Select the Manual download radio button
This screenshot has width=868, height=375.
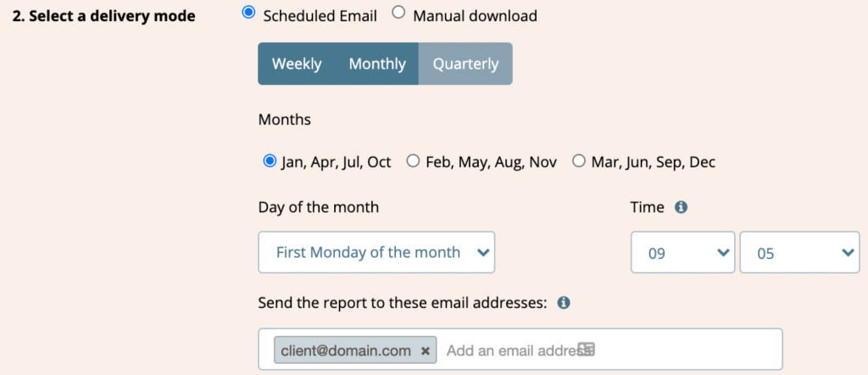pos(398,14)
